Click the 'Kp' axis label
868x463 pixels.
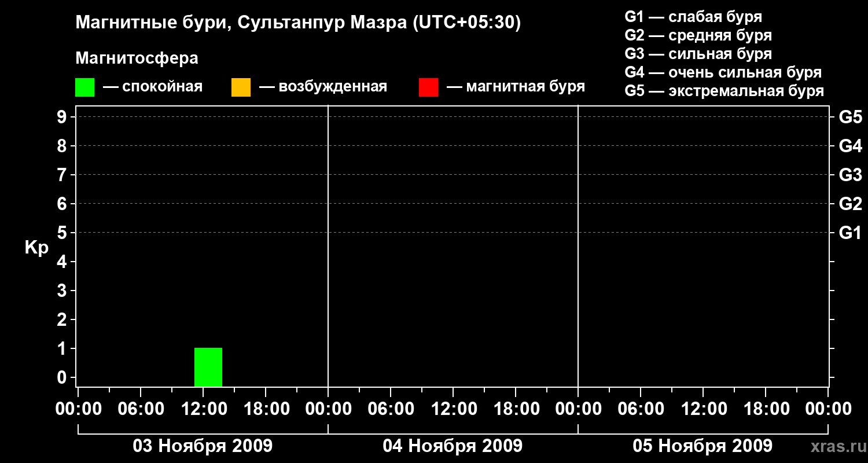36,248
